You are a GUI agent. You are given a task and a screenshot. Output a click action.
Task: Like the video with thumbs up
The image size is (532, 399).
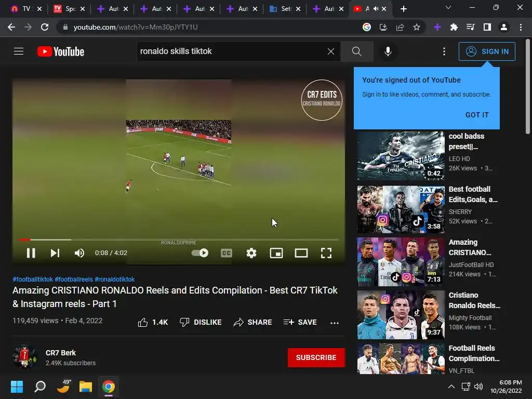pyautogui.click(x=153, y=322)
